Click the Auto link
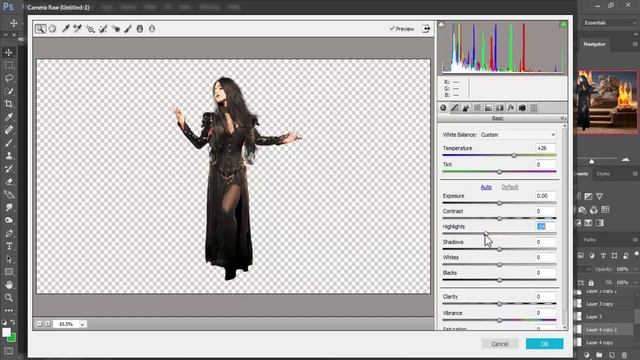 click(486, 187)
